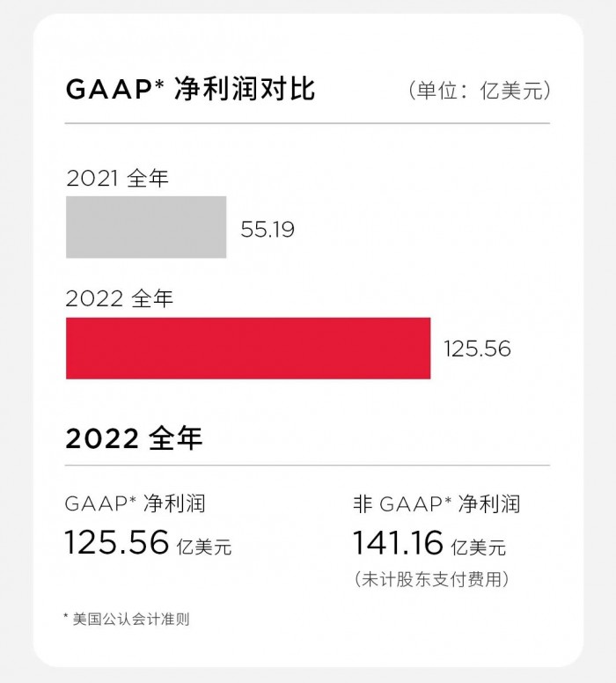
Task: Click the 美国公认会计准则 footnote
Action: 127,619
